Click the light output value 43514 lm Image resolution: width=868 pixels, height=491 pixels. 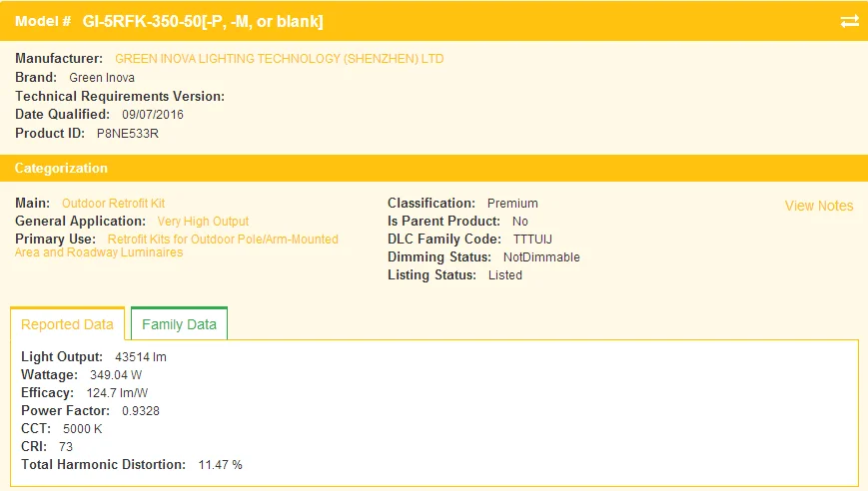pyautogui.click(x=141, y=357)
